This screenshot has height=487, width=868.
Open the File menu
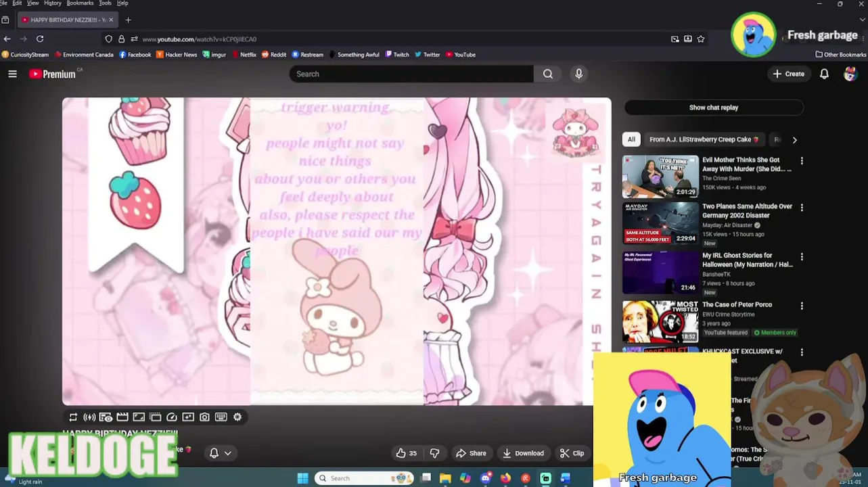pyautogui.click(x=3, y=3)
